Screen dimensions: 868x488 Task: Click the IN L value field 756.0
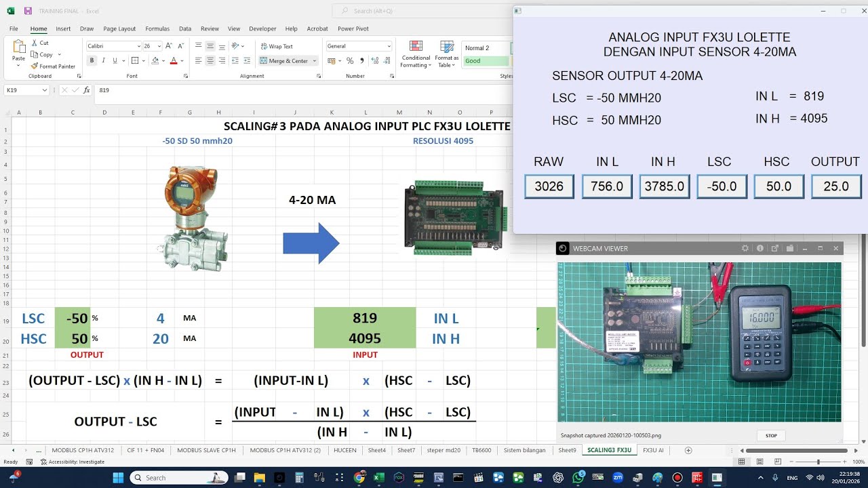coord(607,186)
